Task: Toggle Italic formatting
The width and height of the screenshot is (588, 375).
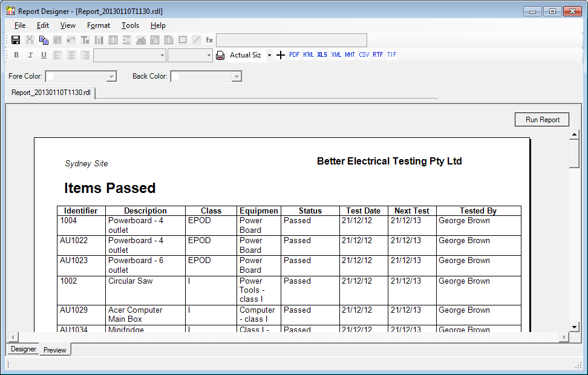Action: click(x=30, y=55)
